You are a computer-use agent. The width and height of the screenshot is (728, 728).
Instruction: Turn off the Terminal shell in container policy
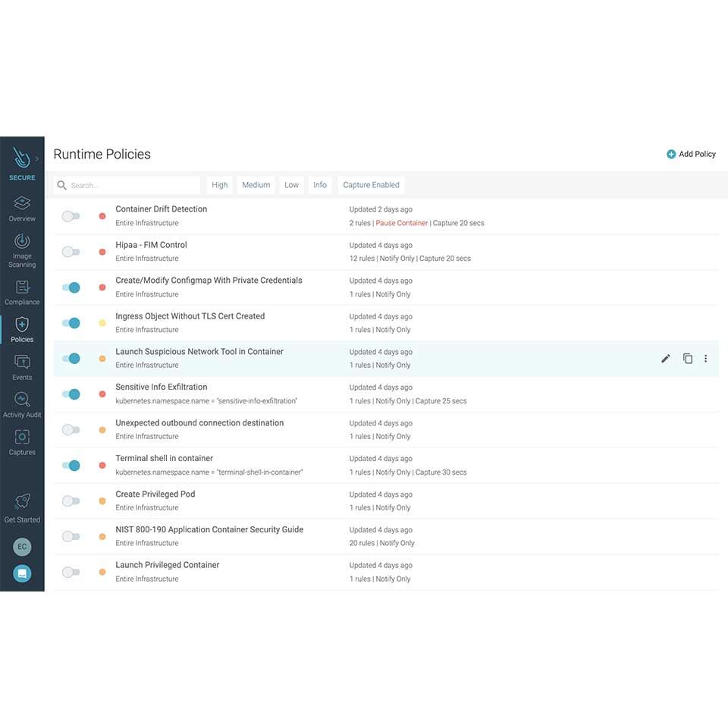tap(71, 465)
